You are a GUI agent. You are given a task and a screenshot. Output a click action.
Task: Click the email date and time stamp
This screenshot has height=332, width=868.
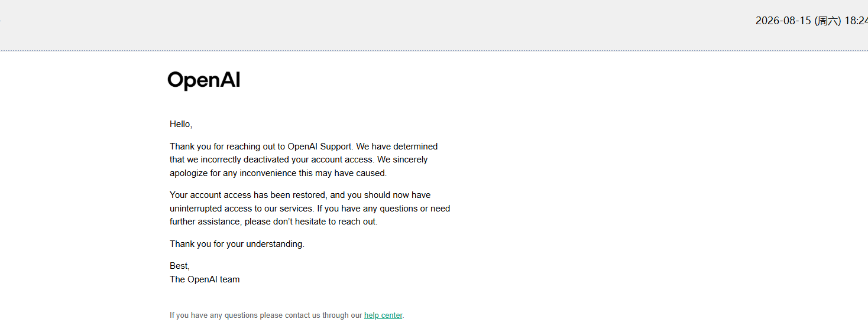pyautogui.click(x=811, y=21)
